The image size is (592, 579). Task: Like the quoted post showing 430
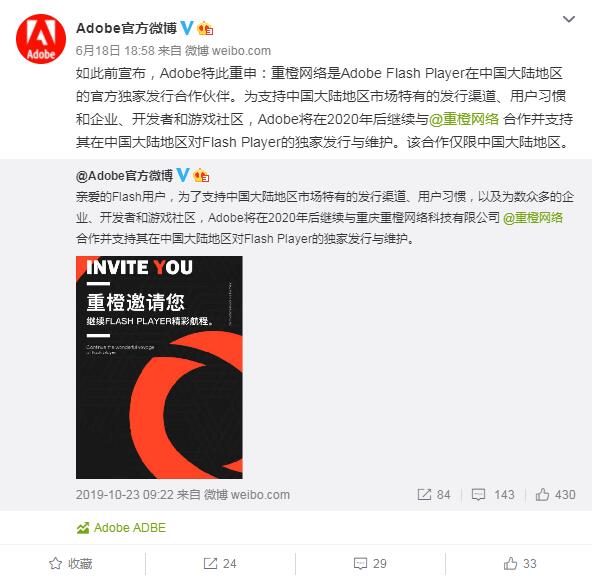(555, 494)
